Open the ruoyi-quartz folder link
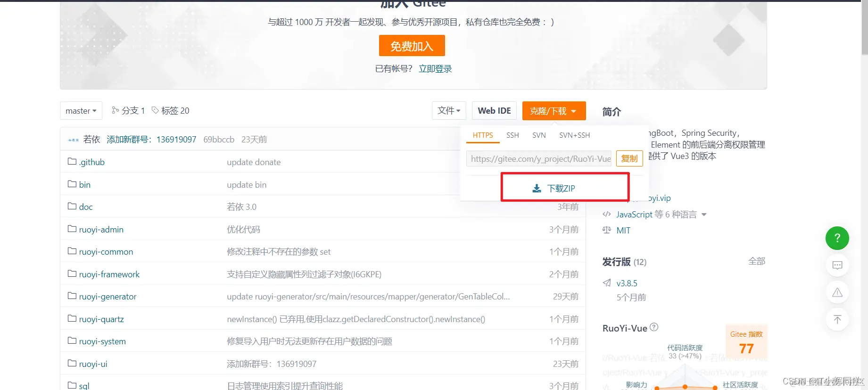 [x=101, y=319]
